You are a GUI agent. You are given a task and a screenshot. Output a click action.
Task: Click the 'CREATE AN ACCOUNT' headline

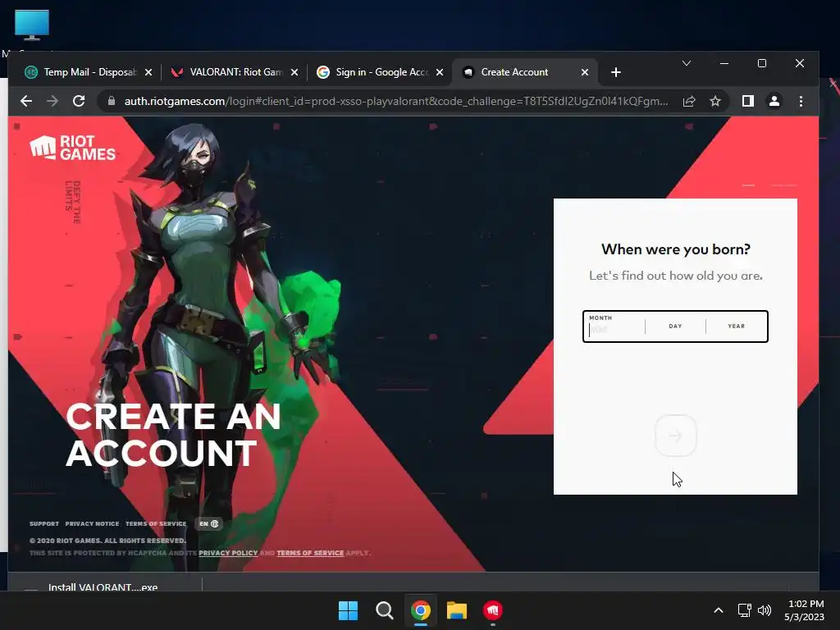click(x=173, y=435)
